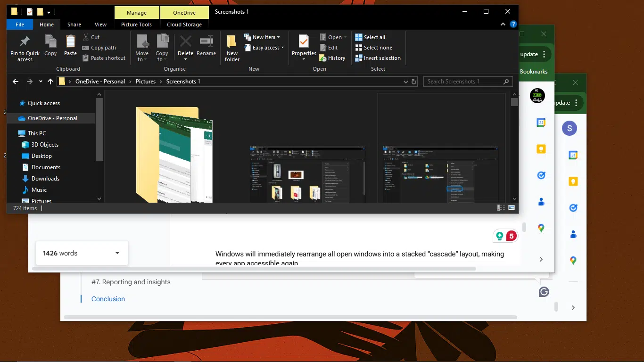The image size is (644, 362).
Task: Refresh the Screenshots 1 folder view
Action: 414,82
